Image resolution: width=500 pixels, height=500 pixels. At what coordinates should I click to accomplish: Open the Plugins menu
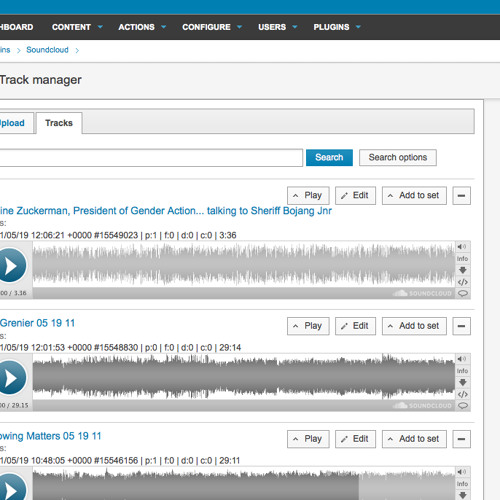point(337,27)
